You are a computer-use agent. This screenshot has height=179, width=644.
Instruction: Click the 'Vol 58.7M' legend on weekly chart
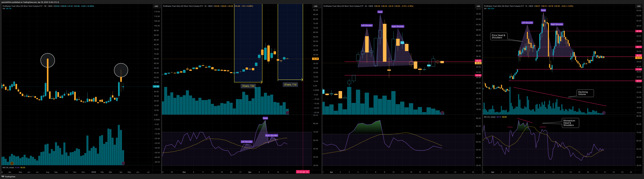[7, 9]
